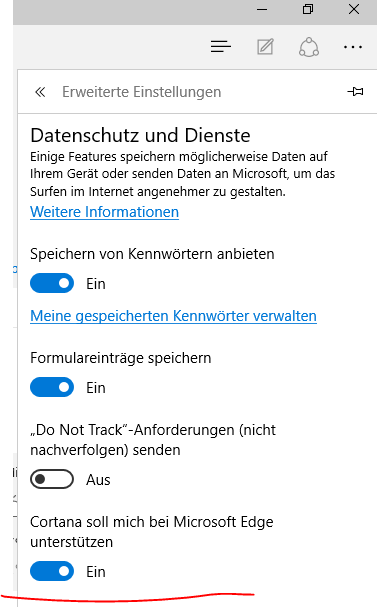The height and width of the screenshot is (607, 377).
Task: Pin the settings pane with the pin icon
Action: (x=355, y=92)
